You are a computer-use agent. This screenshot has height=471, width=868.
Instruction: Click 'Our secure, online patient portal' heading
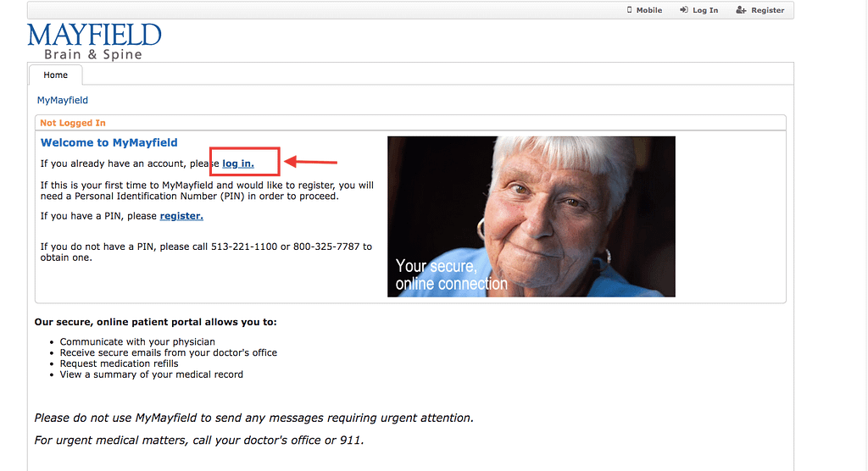click(x=156, y=322)
